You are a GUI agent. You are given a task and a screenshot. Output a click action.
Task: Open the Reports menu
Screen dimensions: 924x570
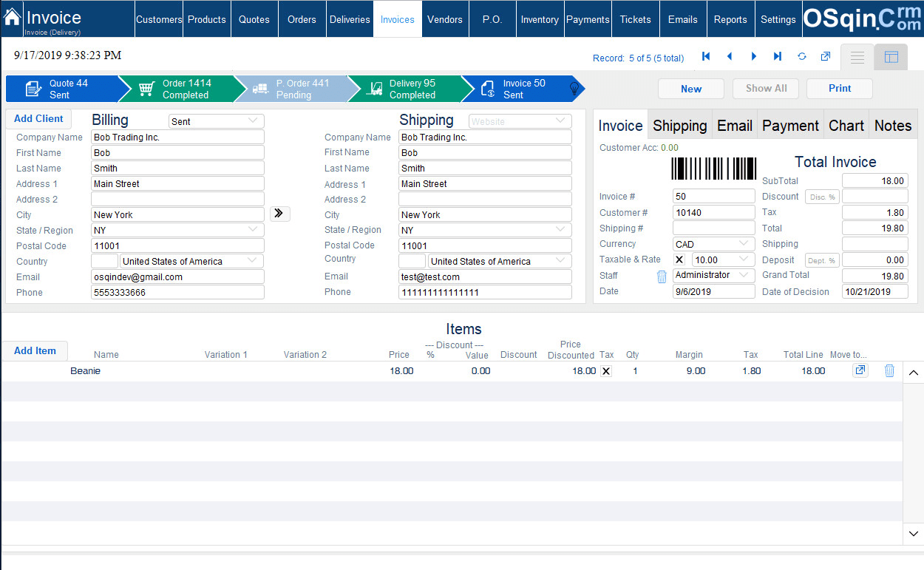point(730,19)
